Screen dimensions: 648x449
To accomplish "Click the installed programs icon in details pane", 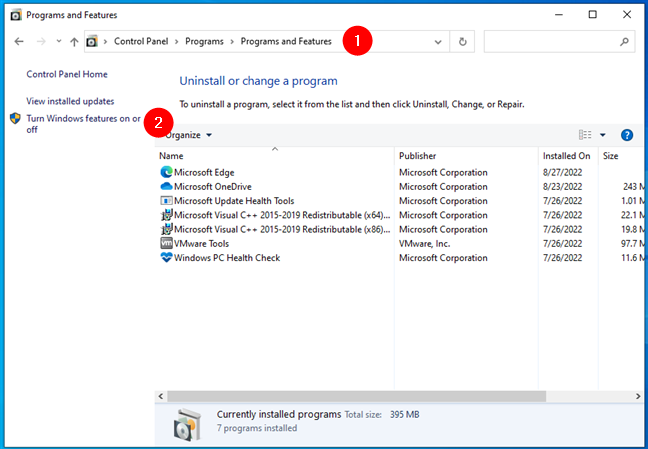I will point(187,425).
